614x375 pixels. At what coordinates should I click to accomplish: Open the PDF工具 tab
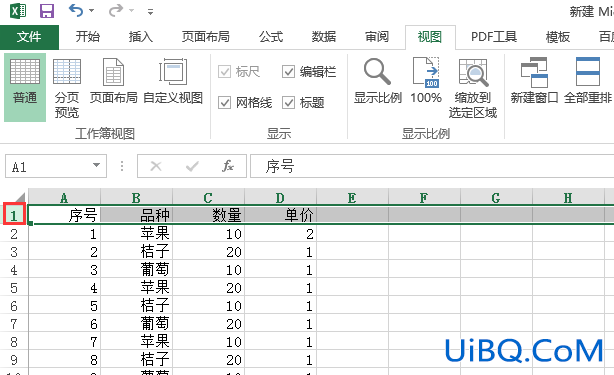pos(494,37)
